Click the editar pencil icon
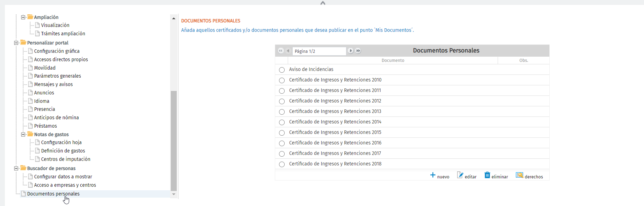The width and height of the screenshot is (644, 206). point(460,175)
